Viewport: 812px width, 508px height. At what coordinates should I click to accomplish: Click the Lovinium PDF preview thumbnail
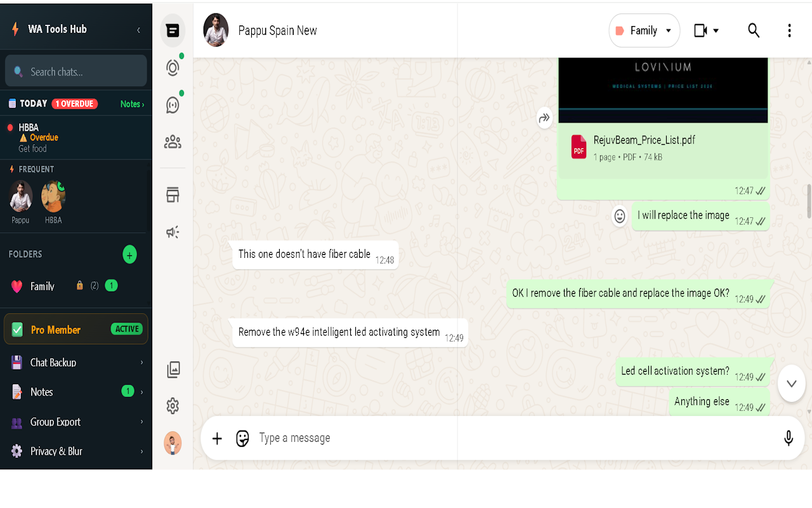coord(663,90)
